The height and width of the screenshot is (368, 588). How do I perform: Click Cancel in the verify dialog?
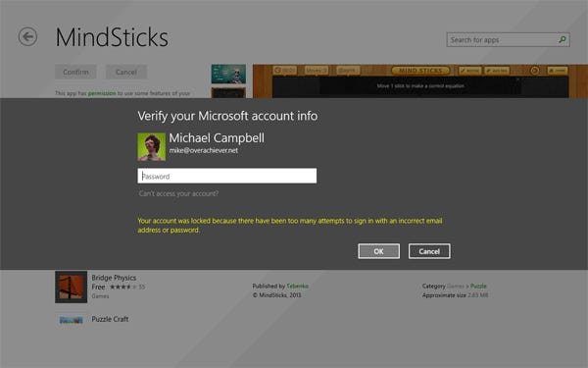[429, 251]
